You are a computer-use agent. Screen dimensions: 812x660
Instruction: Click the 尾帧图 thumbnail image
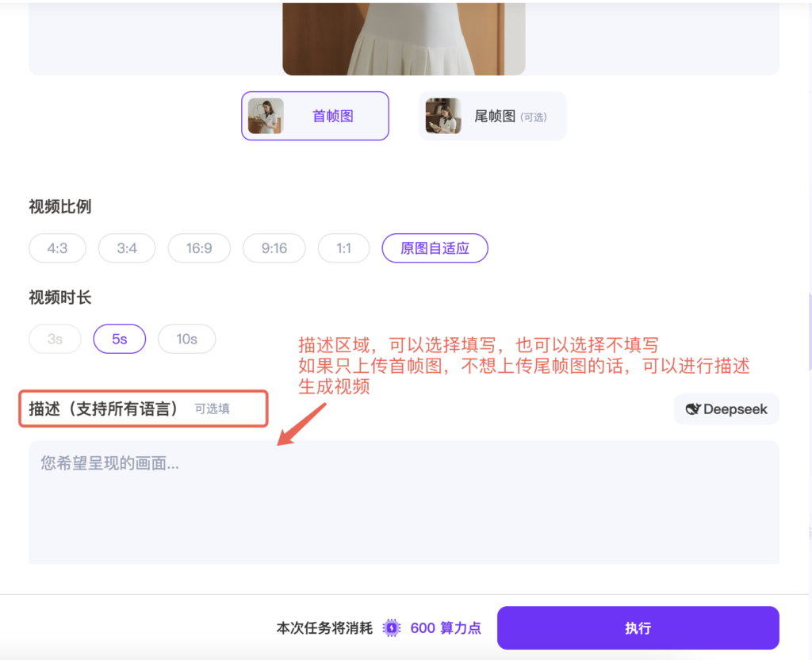(x=443, y=116)
